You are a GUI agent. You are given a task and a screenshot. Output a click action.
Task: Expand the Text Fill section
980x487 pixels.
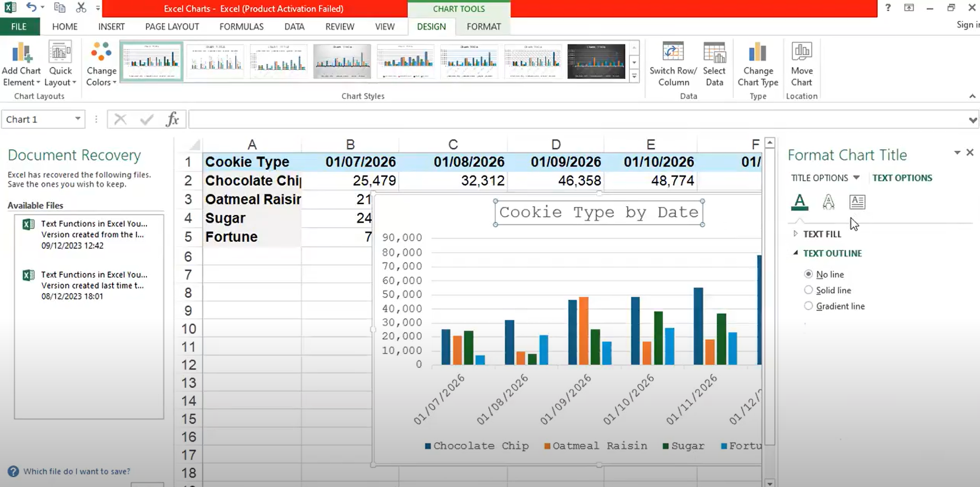coord(822,234)
